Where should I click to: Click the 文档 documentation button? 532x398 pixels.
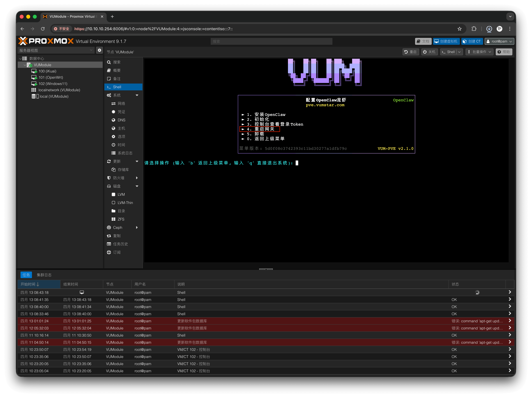423,41
